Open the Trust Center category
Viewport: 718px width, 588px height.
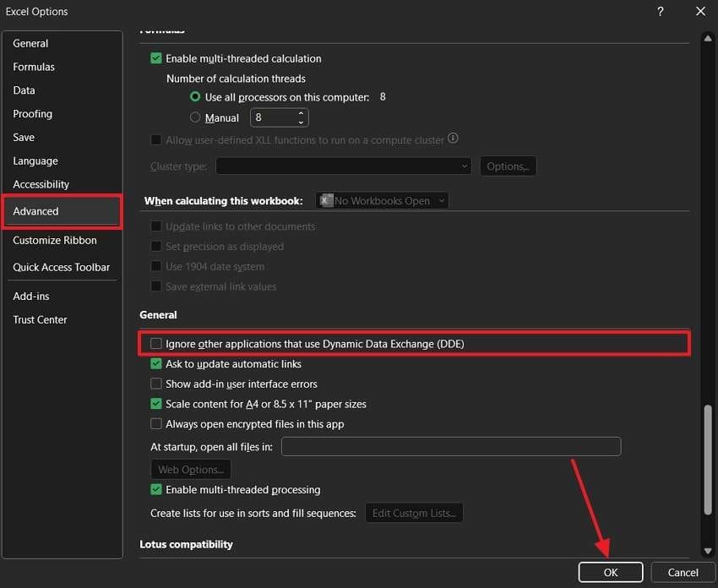point(40,319)
